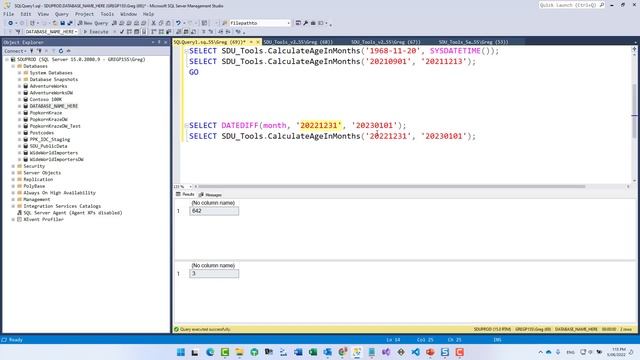
Task: Open the Connect dropdown in Object Explorer
Action: 15,51
